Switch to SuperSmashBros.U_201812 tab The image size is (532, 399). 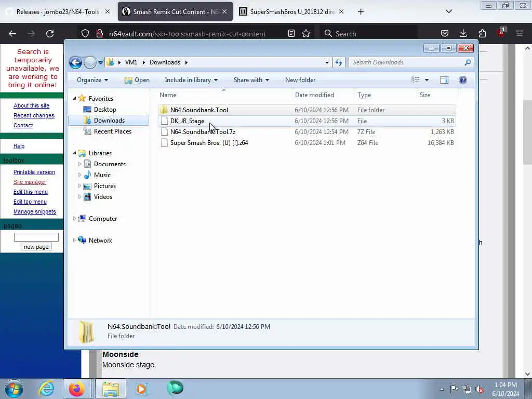(292, 12)
